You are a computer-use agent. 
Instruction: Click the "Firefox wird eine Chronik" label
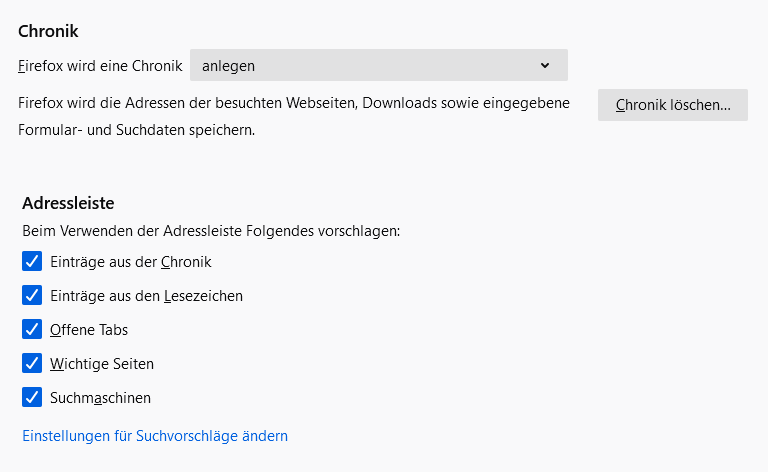click(x=100, y=66)
